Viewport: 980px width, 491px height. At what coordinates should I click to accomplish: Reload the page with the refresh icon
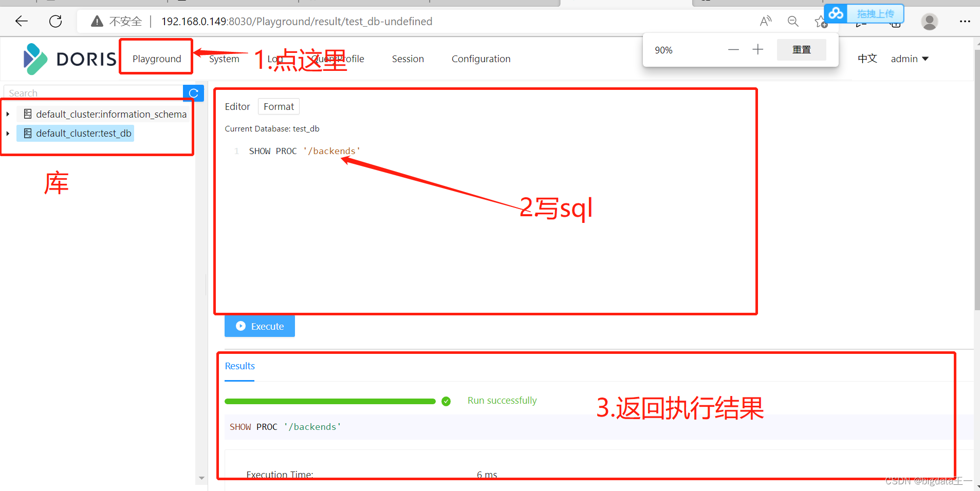[56, 21]
